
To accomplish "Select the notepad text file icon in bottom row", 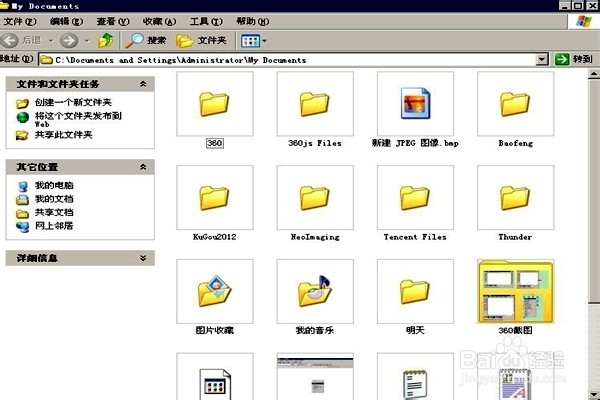I will click(415, 384).
